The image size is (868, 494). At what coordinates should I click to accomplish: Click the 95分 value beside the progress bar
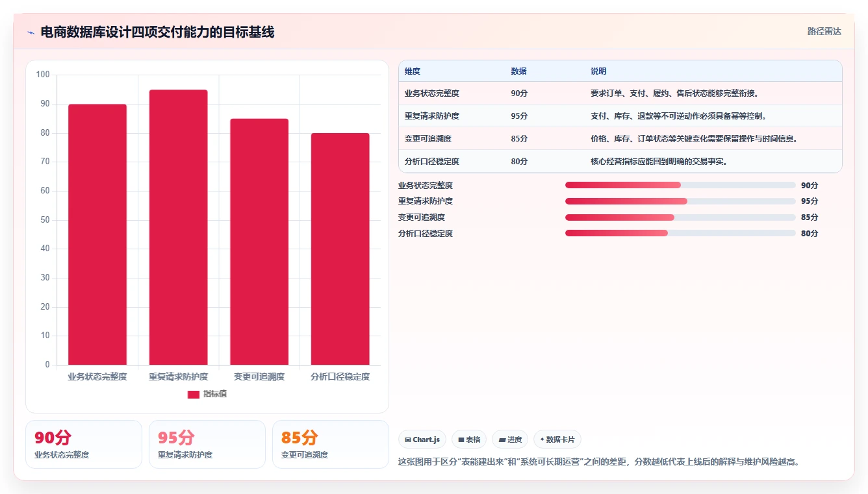[x=810, y=201]
